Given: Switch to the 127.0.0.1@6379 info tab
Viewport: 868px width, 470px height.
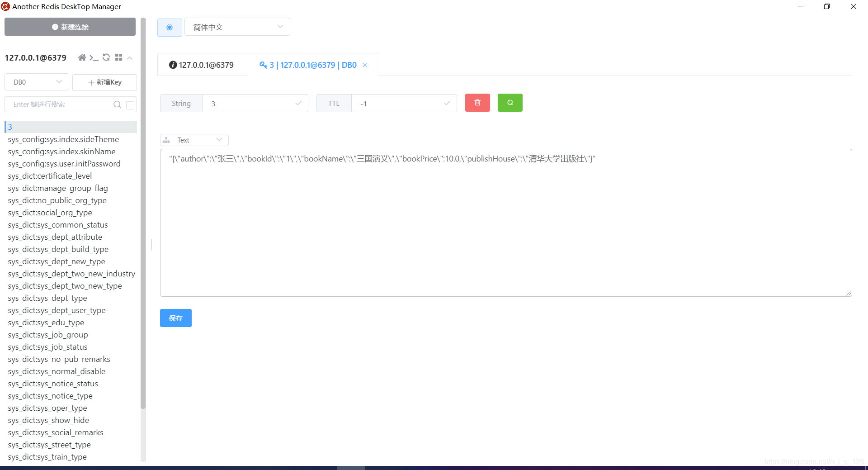Looking at the screenshot, I should (x=202, y=65).
